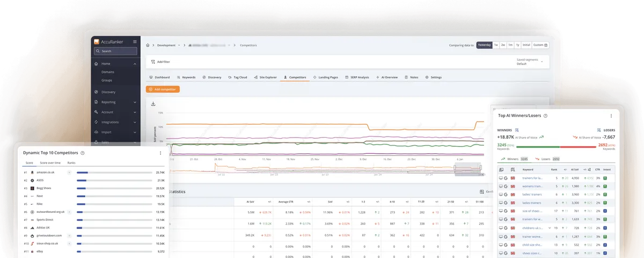
Task: Click the search-list icon next to LOSERS
Action: 599,130
